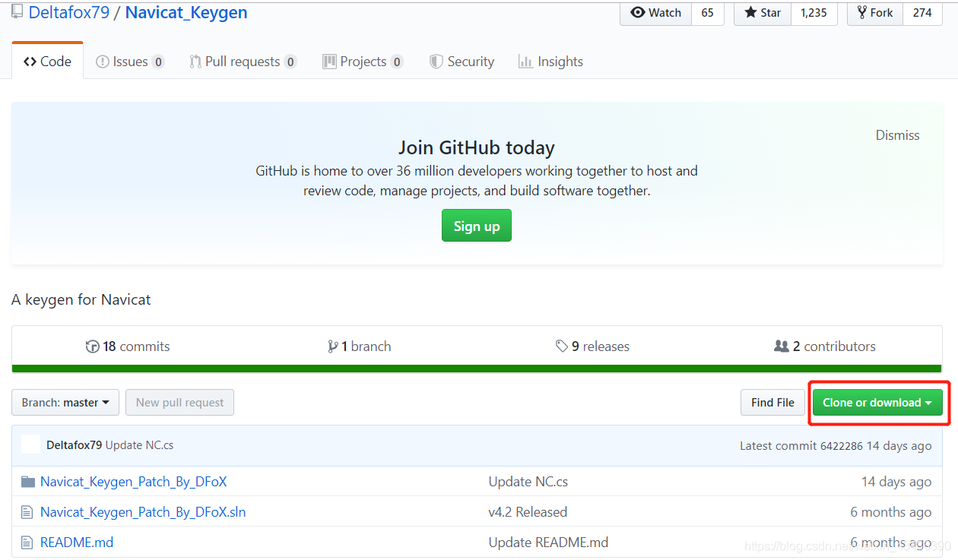
Task: Click the '14 days ago' timestamp of folder row
Action: [896, 482]
